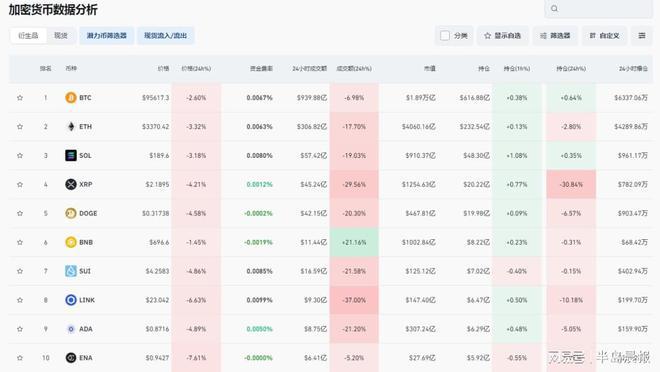Open the LINK symbol link

[x=87, y=300]
